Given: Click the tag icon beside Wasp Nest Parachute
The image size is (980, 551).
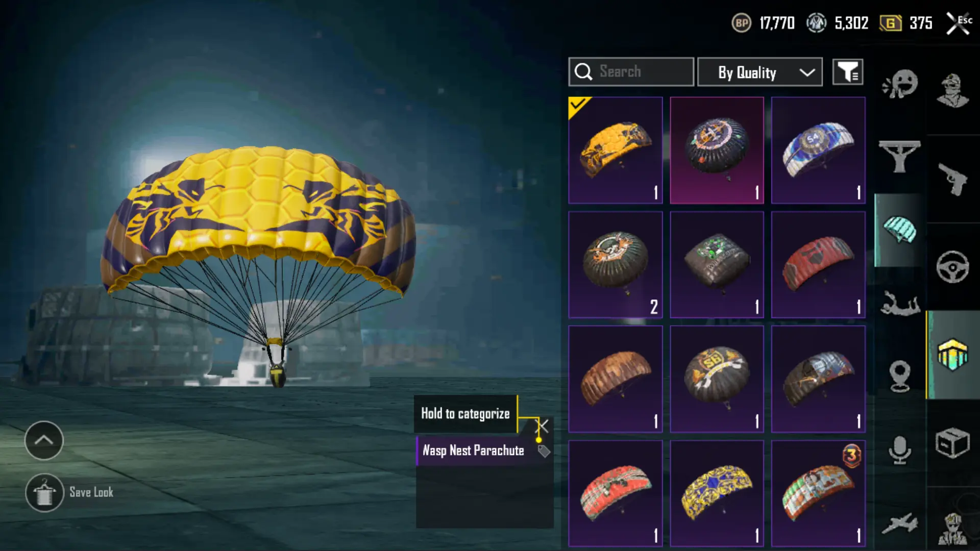Looking at the screenshot, I should pyautogui.click(x=544, y=451).
